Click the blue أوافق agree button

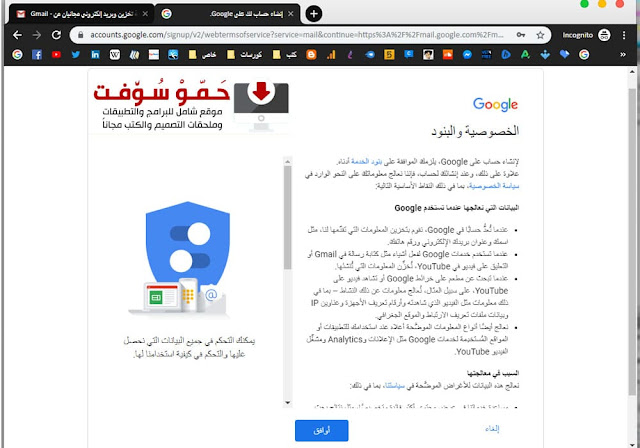(322, 430)
